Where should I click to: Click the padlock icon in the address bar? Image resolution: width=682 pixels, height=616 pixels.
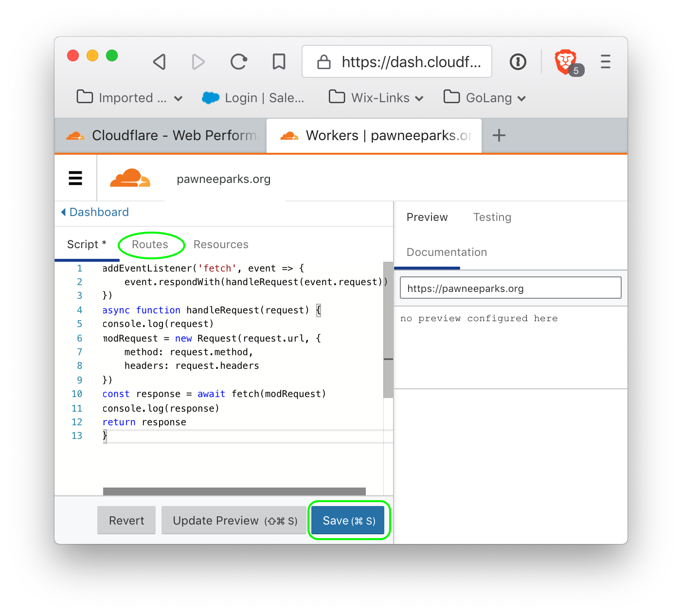(324, 62)
